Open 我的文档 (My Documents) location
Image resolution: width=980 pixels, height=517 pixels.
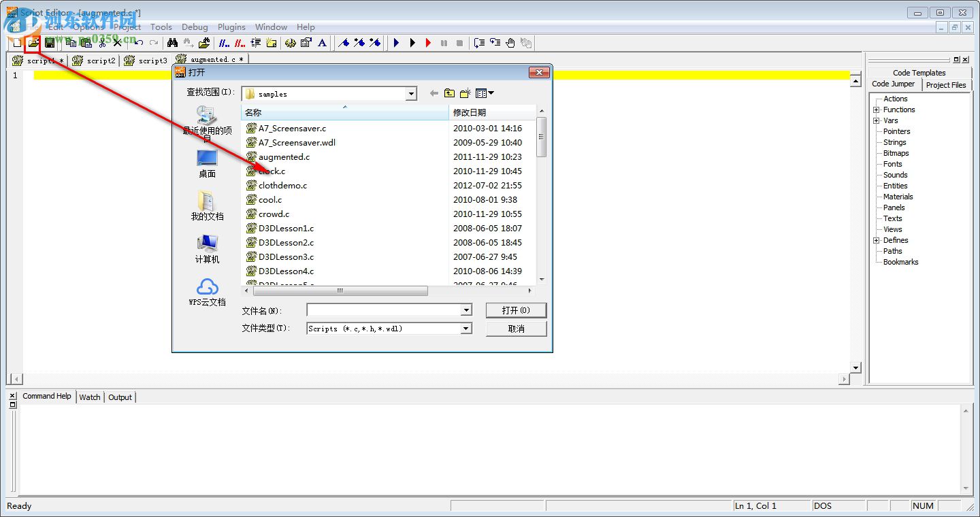point(207,206)
